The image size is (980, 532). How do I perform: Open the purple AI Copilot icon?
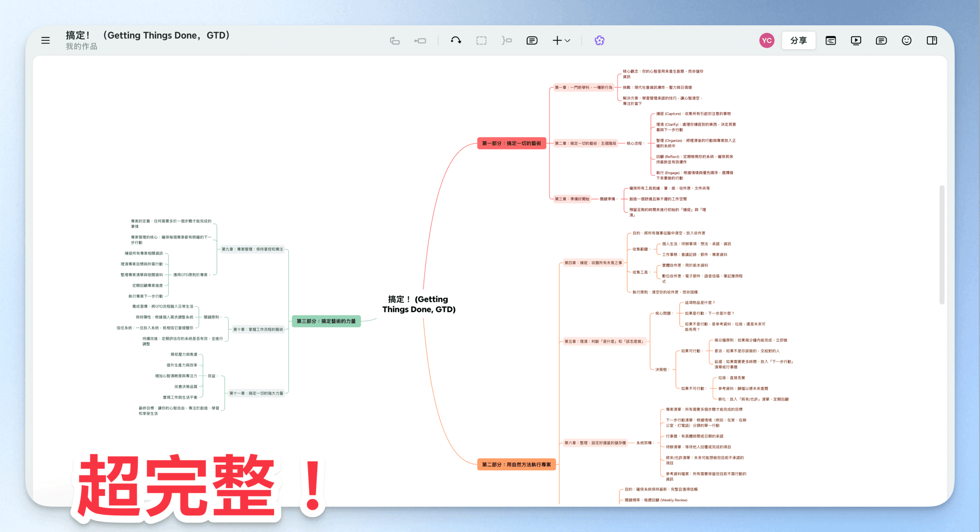pos(599,41)
